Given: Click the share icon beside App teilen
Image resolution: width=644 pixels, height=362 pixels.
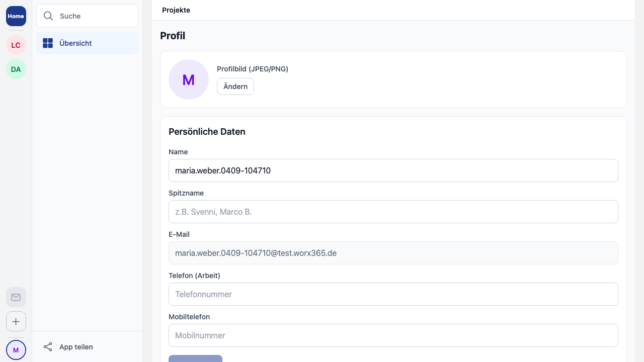Looking at the screenshot, I should click(x=48, y=347).
